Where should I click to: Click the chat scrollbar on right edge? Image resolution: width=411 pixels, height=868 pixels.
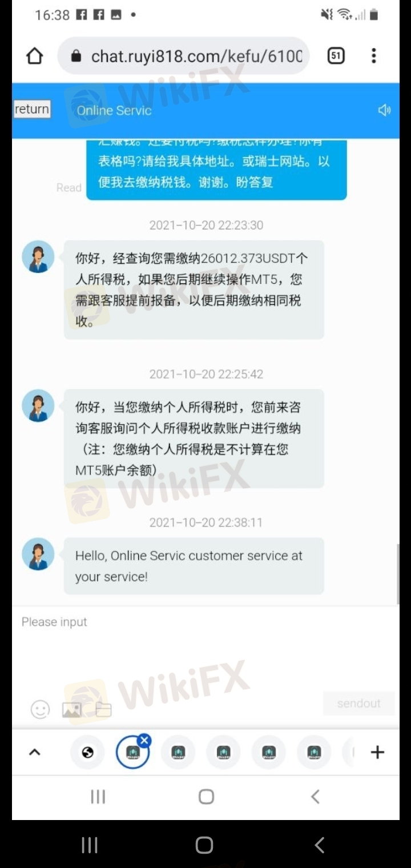(397, 574)
